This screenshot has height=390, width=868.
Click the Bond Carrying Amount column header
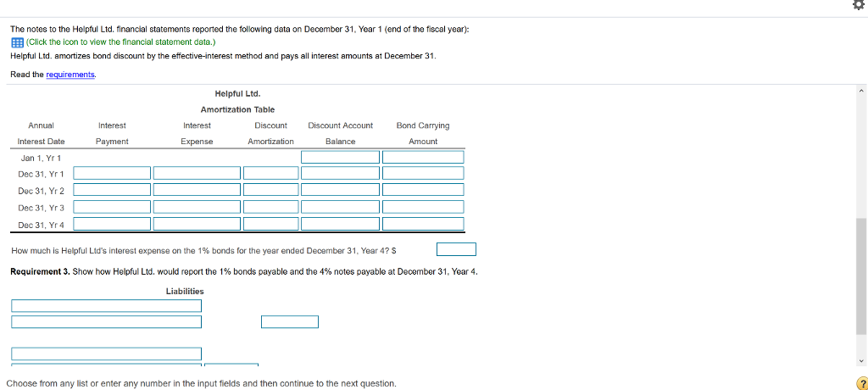(x=423, y=133)
